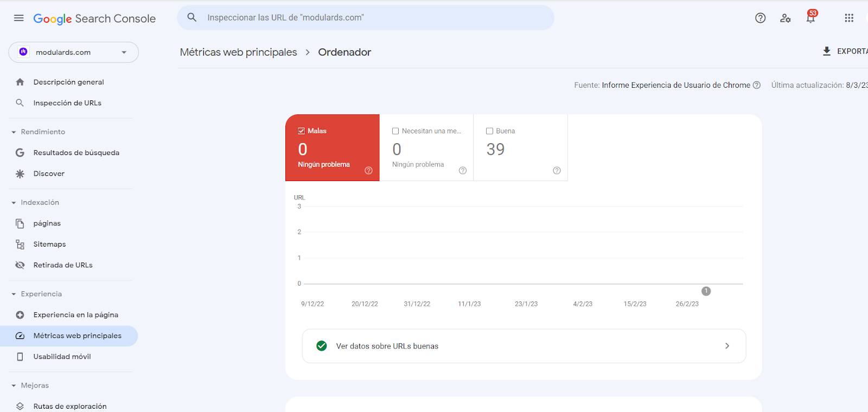The image size is (868, 412).
Task: Go to Resultados de búsqueda
Action: (76, 152)
